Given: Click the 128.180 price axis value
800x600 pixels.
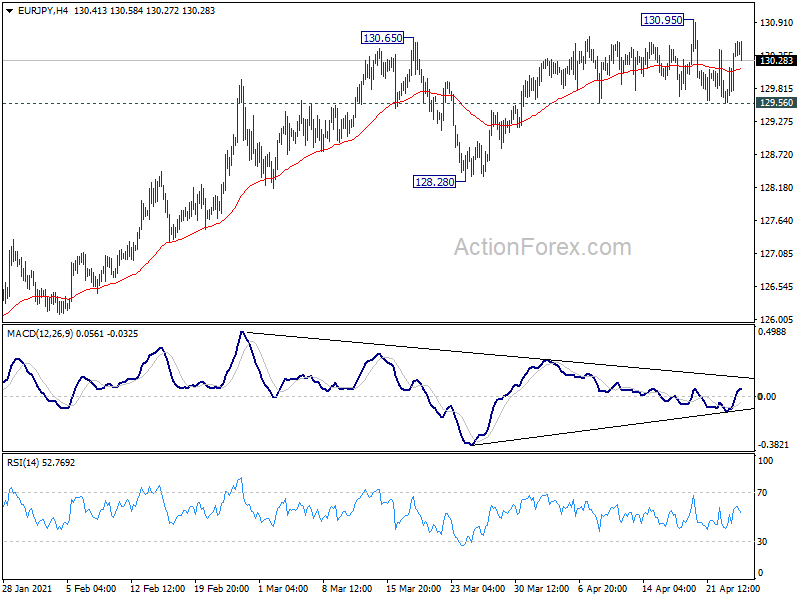Looking at the screenshot, I should point(776,188).
